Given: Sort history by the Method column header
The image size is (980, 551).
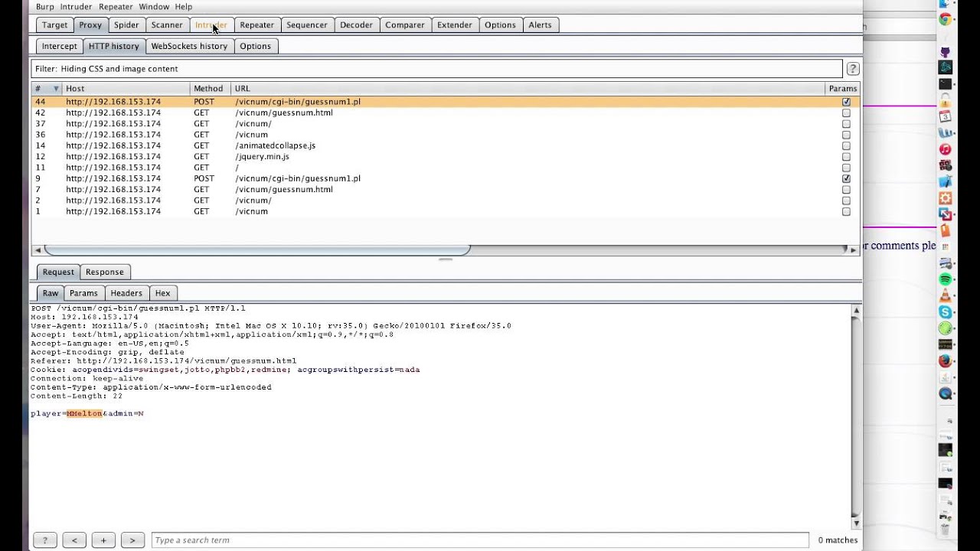Looking at the screenshot, I should [x=210, y=89].
